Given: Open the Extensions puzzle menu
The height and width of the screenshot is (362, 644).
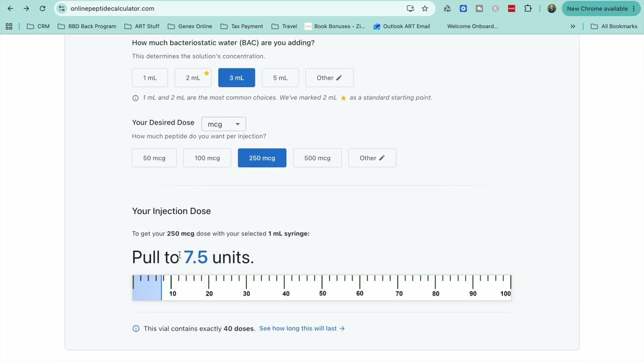Looking at the screenshot, I should (528, 9).
